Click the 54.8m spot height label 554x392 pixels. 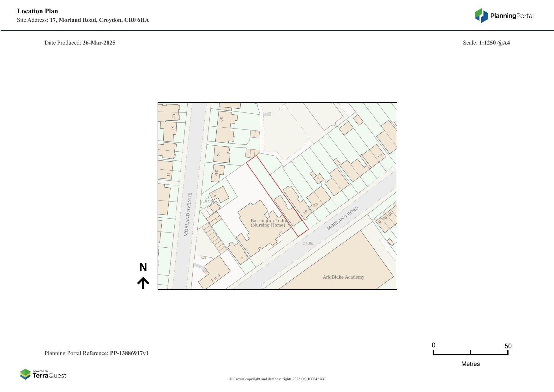click(309, 243)
